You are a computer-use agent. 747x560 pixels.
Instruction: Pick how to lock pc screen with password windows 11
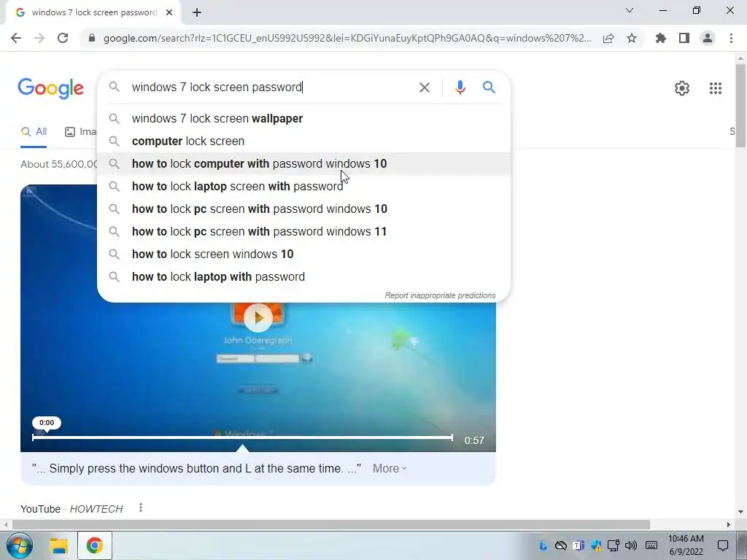(303, 231)
